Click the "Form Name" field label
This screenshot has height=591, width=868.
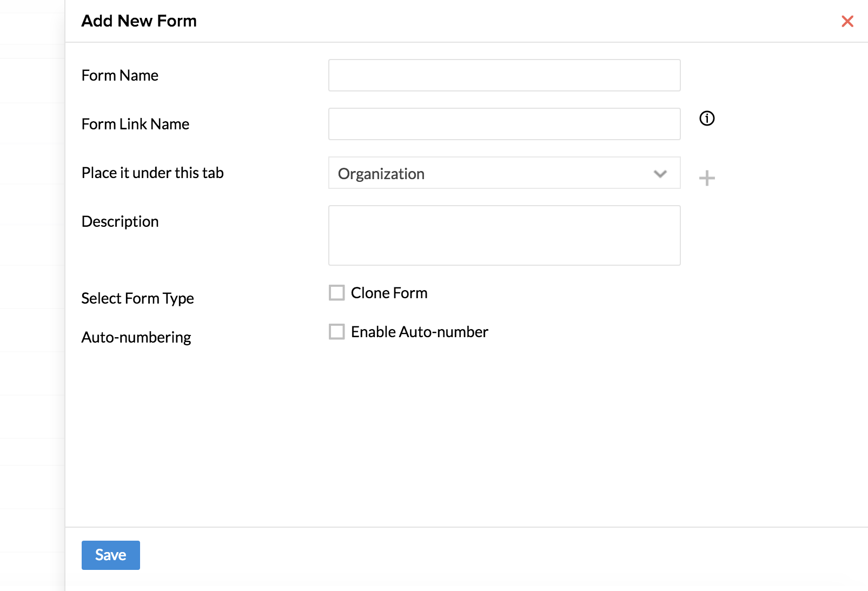120,75
